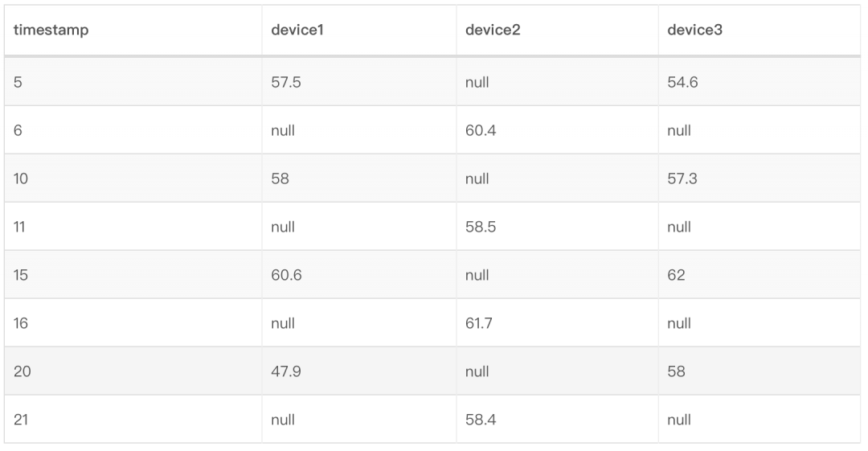Select the timestamp 11 cell
Viewport: 868px width, 451px height.
(x=19, y=226)
